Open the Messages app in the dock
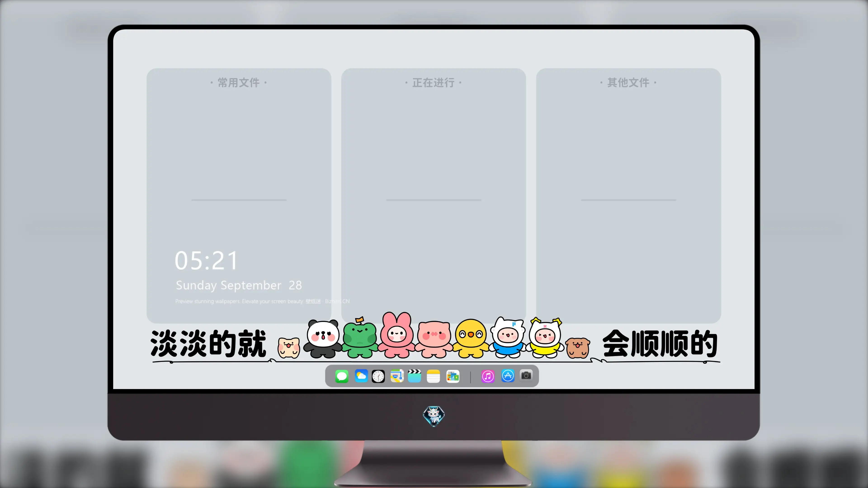Image resolution: width=868 pixels, height=488 pixels. click(x=342, y=376)
